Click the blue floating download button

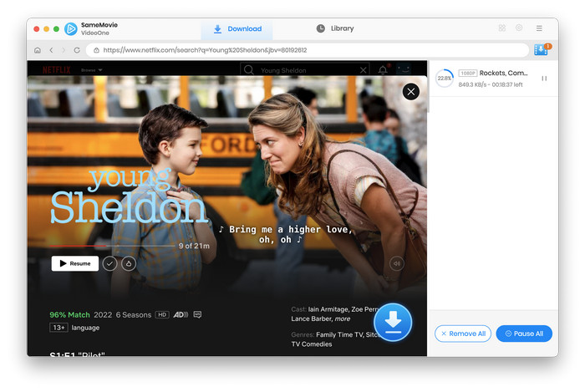coord(394,323)
